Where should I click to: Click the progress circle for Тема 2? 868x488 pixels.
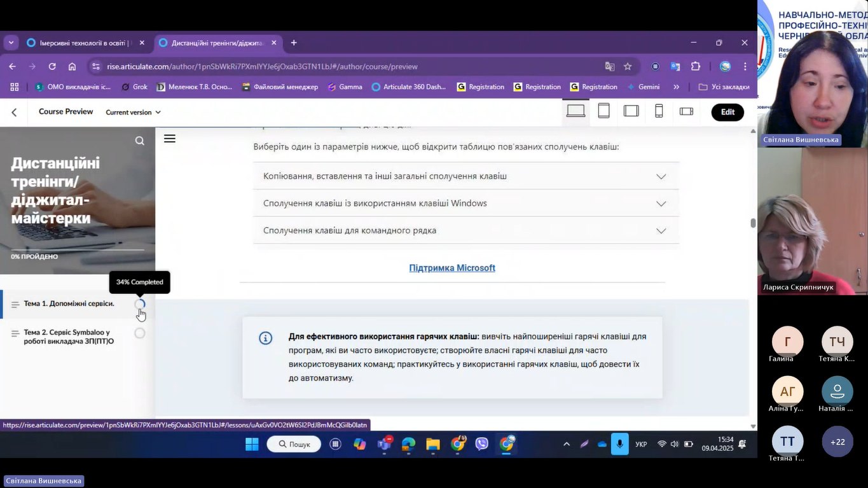(x=140, y=333)
